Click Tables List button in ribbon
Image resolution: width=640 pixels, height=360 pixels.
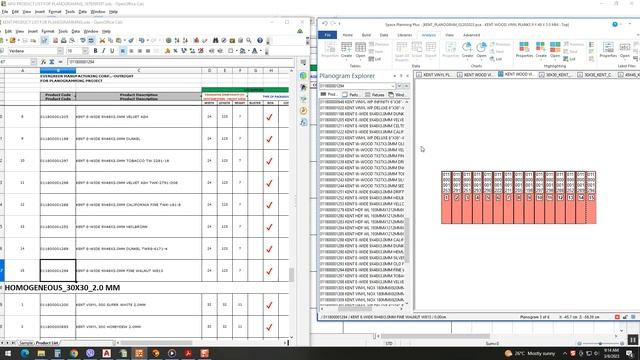[x=375, y=59]
